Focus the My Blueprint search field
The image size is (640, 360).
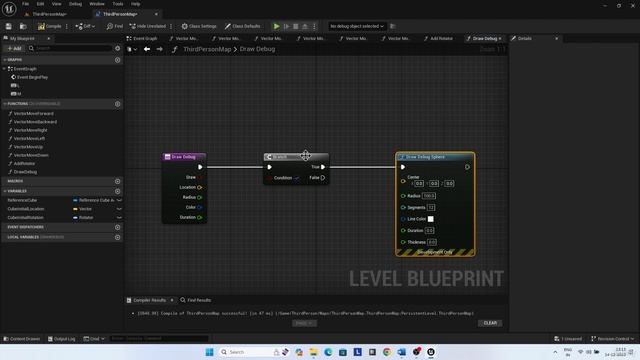70,48
